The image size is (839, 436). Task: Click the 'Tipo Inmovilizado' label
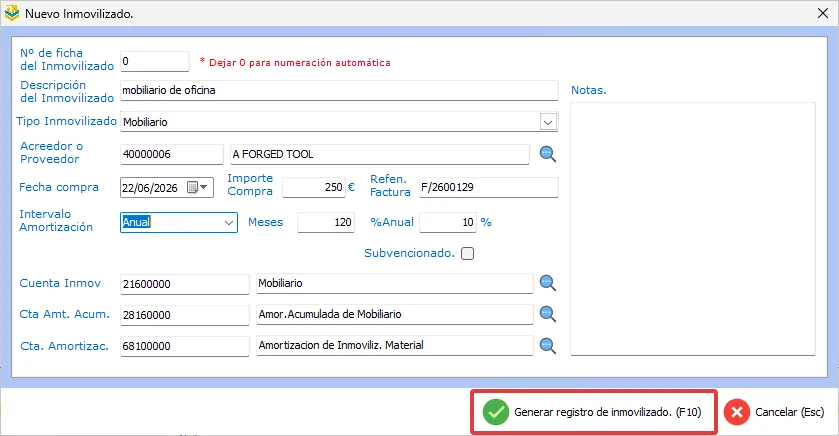[66, 121]
